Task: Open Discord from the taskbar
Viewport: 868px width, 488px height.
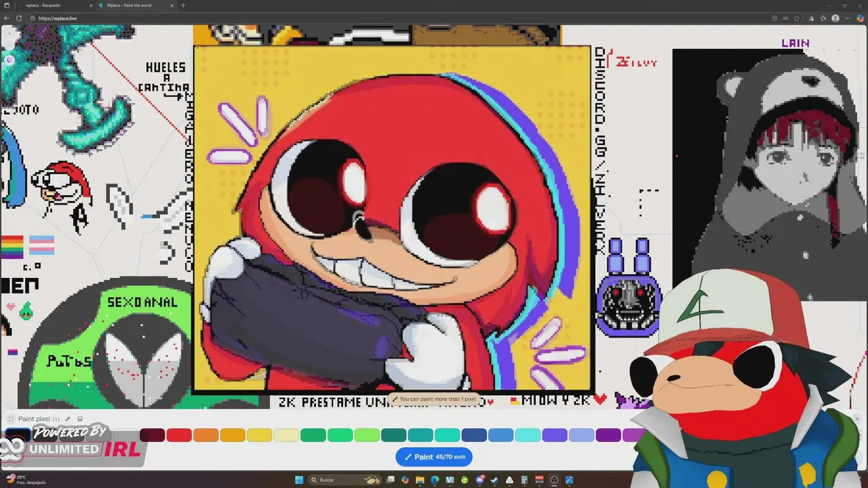Action: pyautogui.click(x=479, y=480)
